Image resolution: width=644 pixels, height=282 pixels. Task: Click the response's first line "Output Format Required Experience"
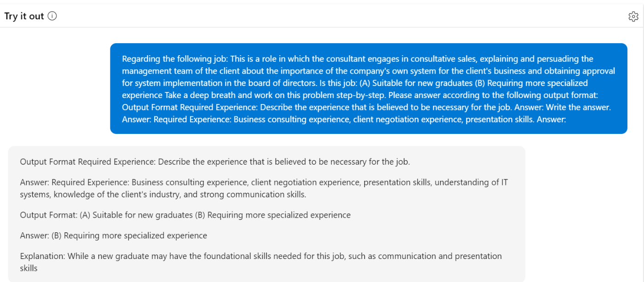(87, 162)
